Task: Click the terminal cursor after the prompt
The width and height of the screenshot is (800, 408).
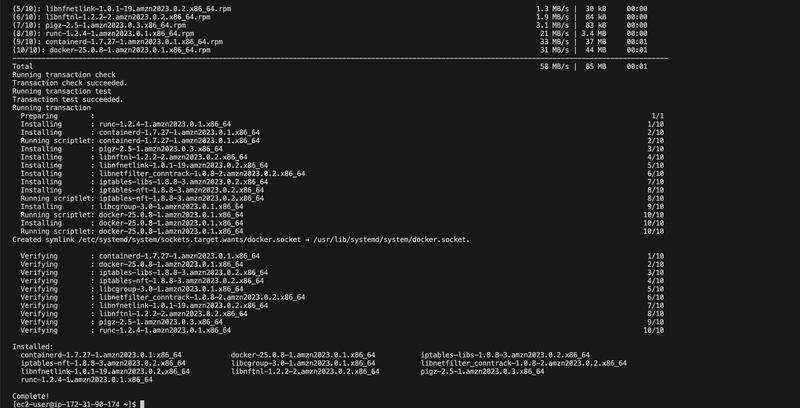Action: point(142,404)
